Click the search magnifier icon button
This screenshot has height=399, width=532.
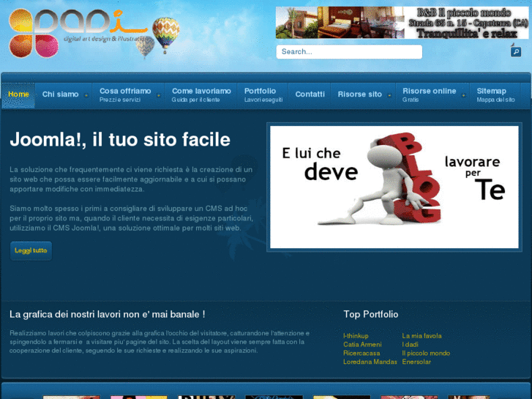[516, 52]
